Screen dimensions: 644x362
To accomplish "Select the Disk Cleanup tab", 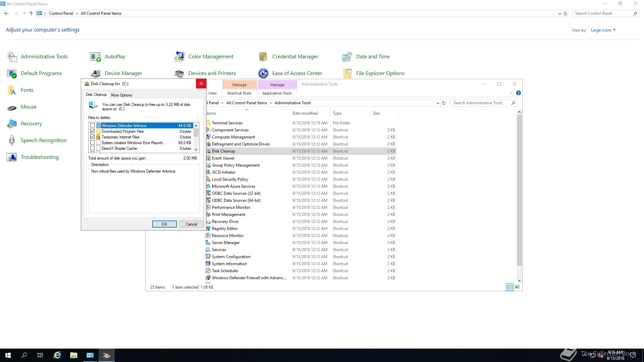I will point(96,95).
